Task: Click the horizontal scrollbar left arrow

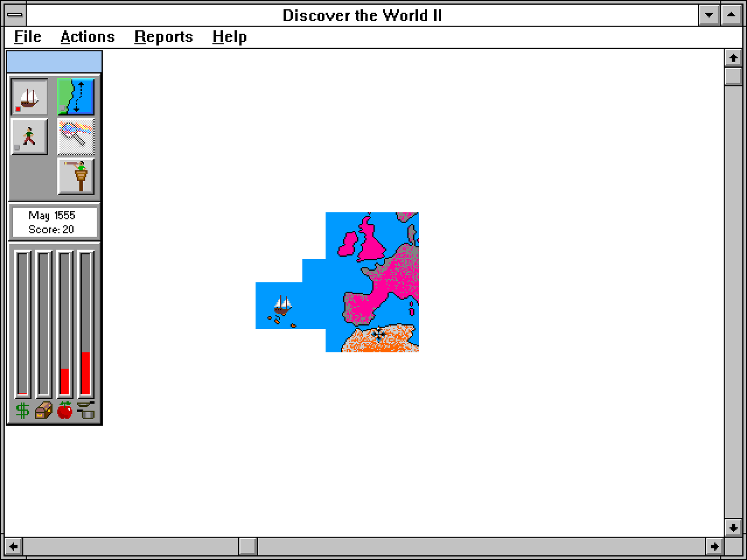Action: tap(14, 546)
